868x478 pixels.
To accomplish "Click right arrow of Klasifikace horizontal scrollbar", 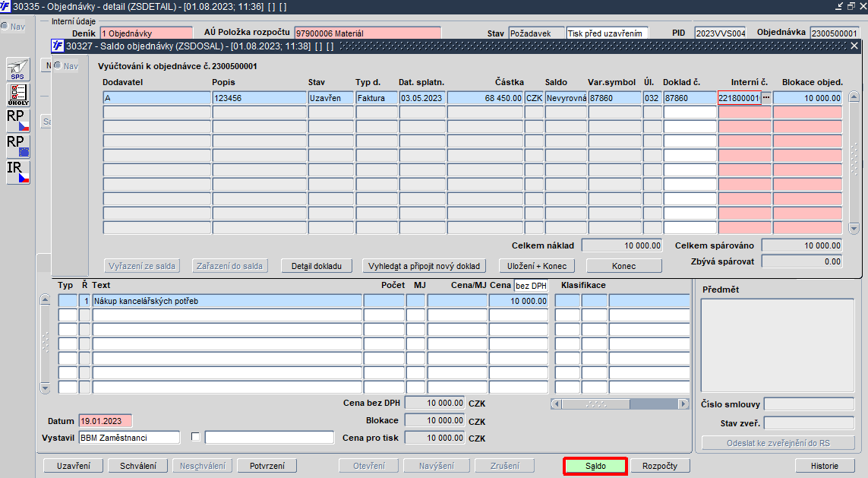I will click(x=683, y=404).
